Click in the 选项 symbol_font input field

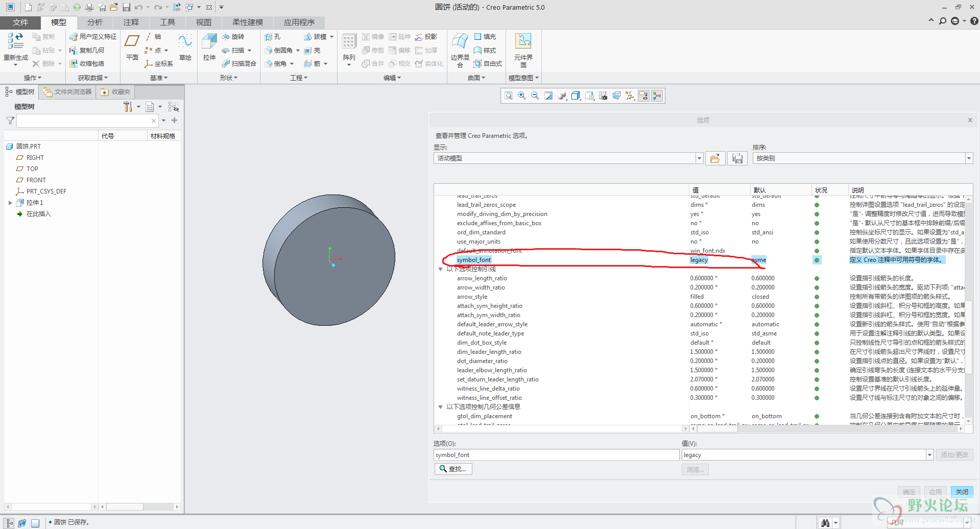coord(556,455)
